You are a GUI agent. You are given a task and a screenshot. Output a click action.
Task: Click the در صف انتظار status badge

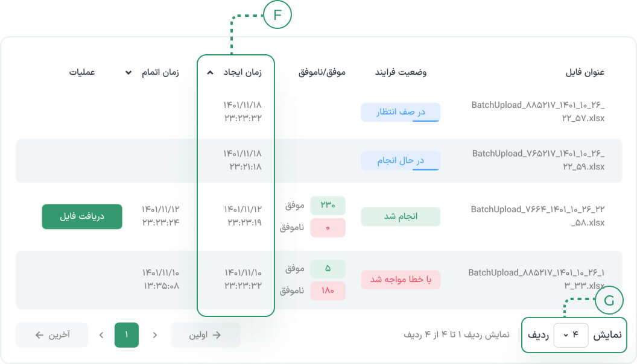(x=401, y=112)
